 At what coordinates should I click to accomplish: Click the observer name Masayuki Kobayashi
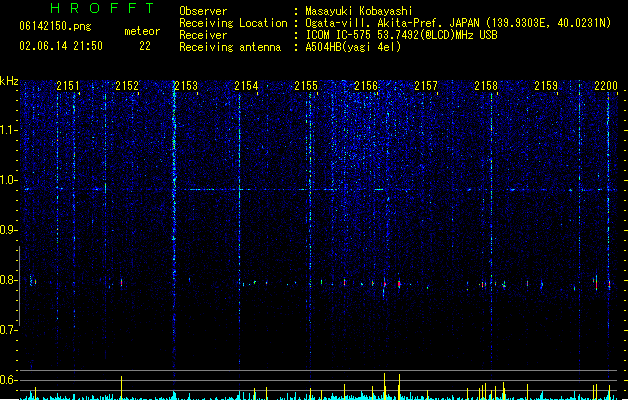(359, 11)
